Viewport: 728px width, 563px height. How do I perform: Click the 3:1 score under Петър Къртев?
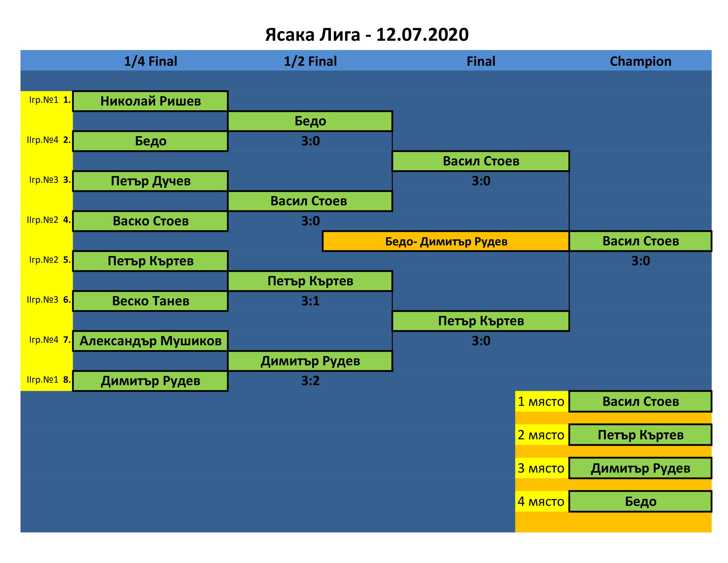pos(310,301)
